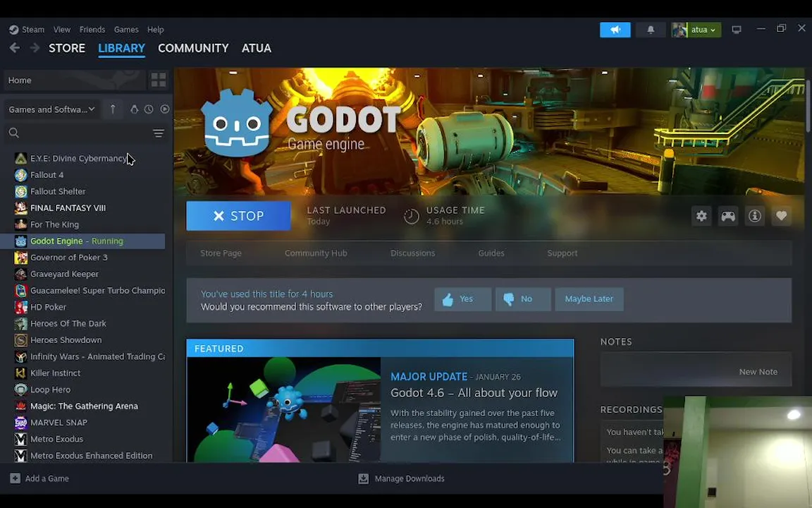Open the Friends menu
Screen dimensions: 812x508
tap(92, 30)
